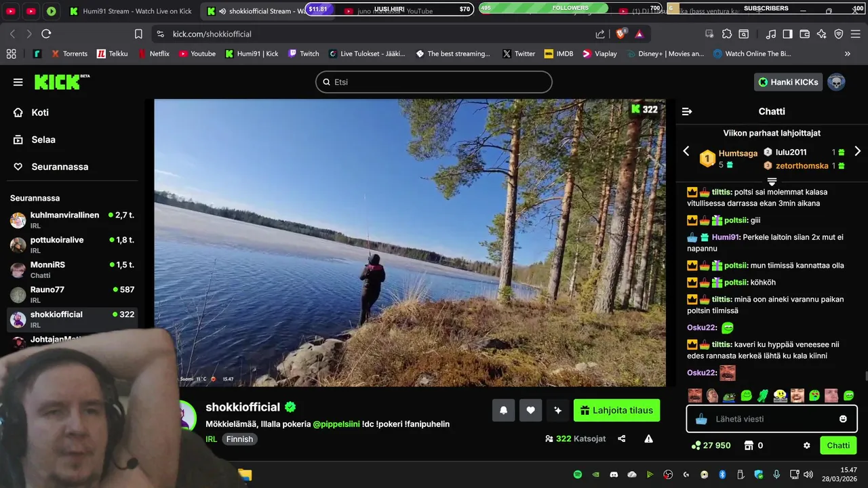Show next top gifters with right arrow

(858, 151)
